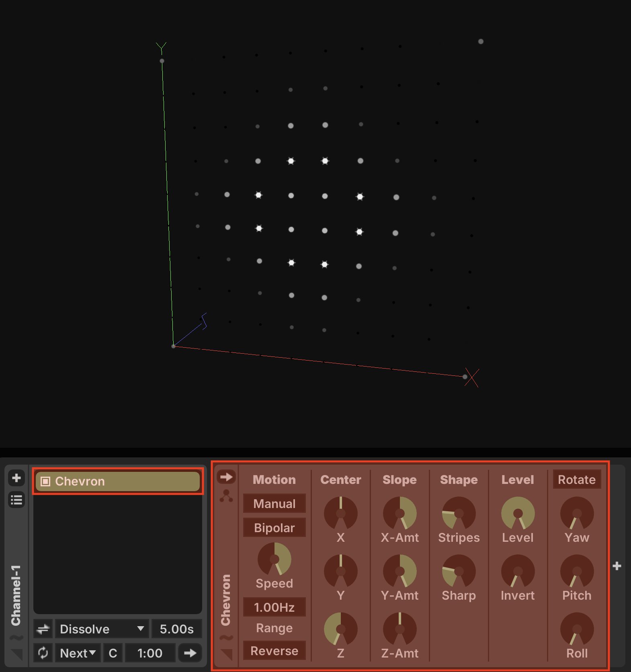Open the Next cycle mode dropdown
The height and width of the screenshot is (672, 631).
pos(78,653)
